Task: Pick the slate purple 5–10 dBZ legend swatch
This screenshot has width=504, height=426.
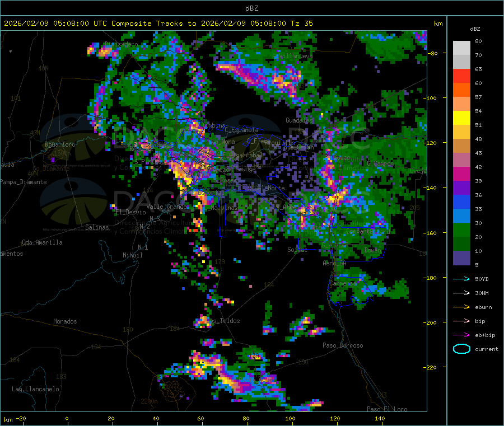Action: [x=461, y=258]
